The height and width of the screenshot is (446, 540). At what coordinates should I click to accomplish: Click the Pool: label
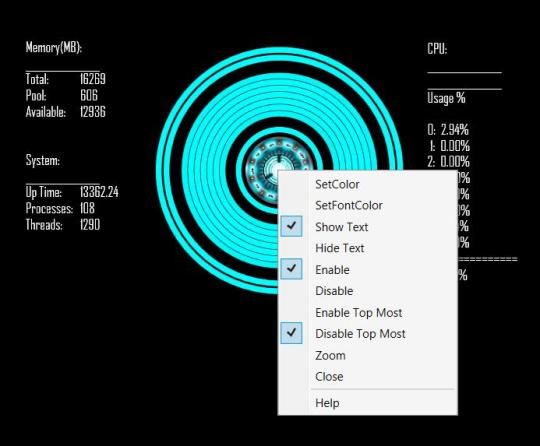[36, 95]
